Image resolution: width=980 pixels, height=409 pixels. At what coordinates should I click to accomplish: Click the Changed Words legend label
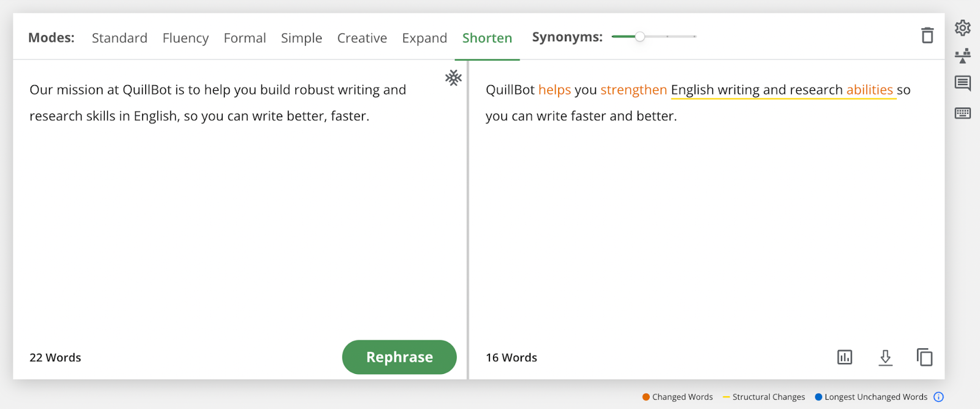[x=682, y=397]
